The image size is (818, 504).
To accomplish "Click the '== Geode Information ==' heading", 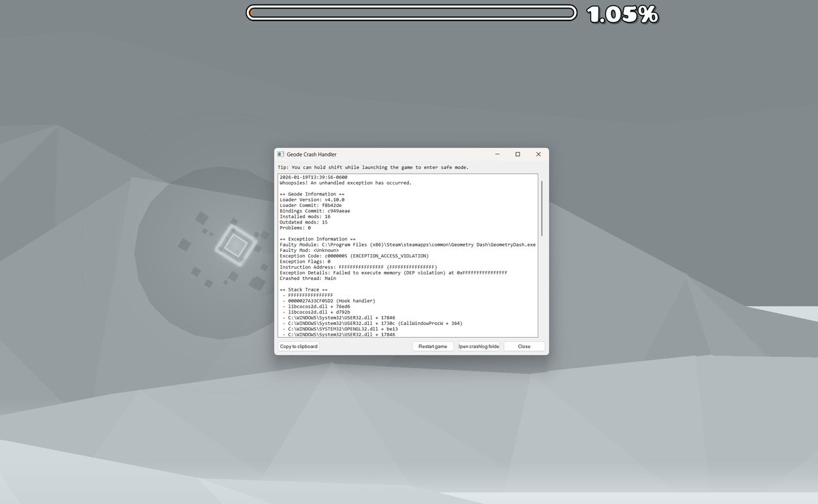I will click(x=312, y=194).
